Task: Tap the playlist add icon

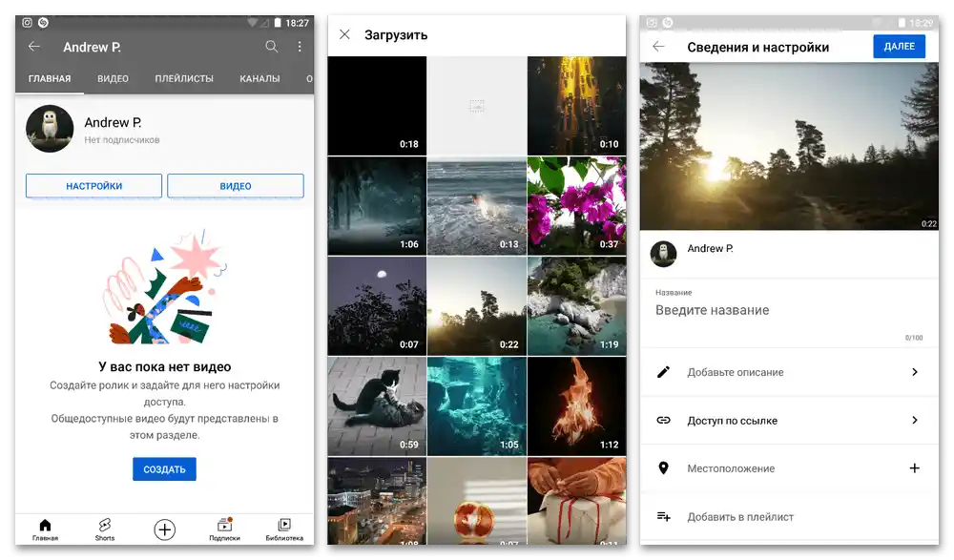Action: click(x=663, y=517)
